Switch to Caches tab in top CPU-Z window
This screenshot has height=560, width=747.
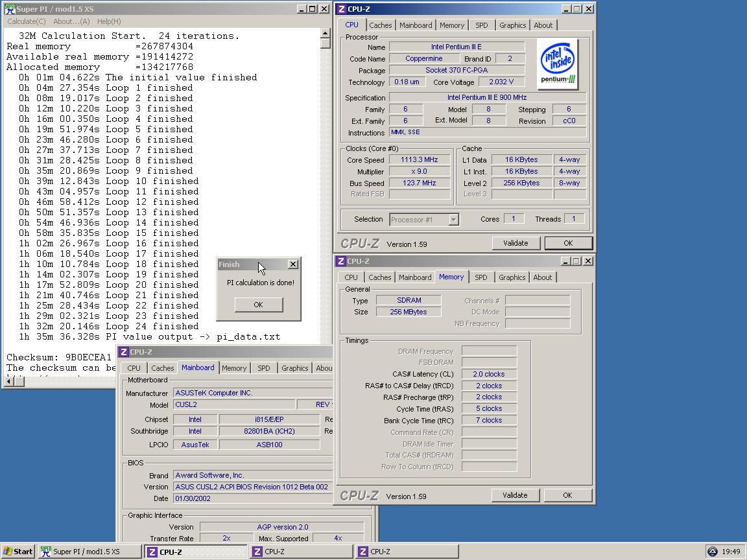(x=380, y=25)
